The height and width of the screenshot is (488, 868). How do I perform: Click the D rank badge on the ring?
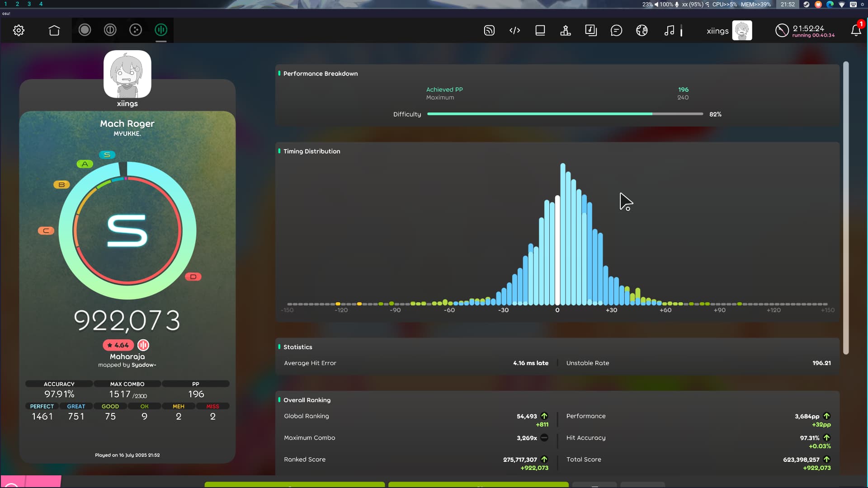point(193,277)
